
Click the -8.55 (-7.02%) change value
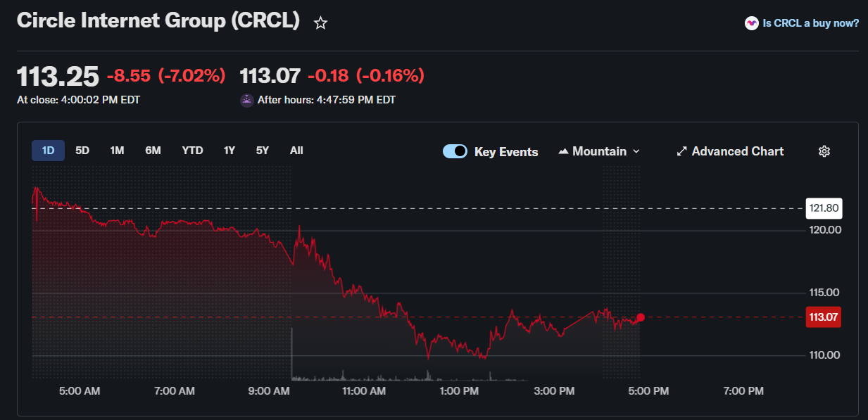[x=166, y=75]
